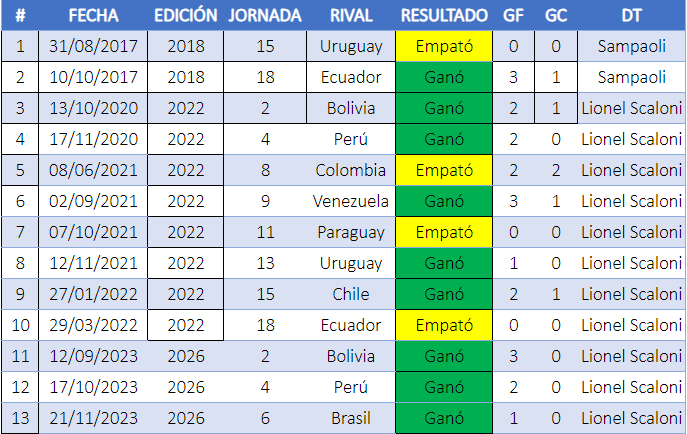This screenshot has width=687, height=434.
Task: Select the DT column header
Action: pos(631,15)
